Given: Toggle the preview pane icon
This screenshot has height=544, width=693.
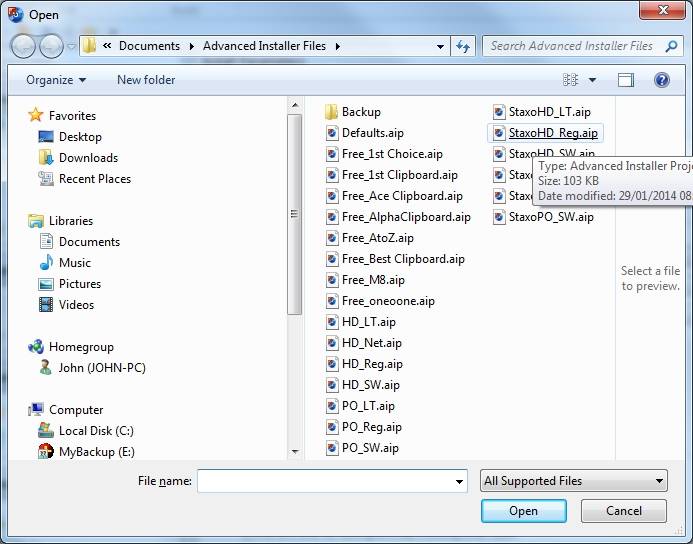Looking at the screenshot, I should point(626,80).
